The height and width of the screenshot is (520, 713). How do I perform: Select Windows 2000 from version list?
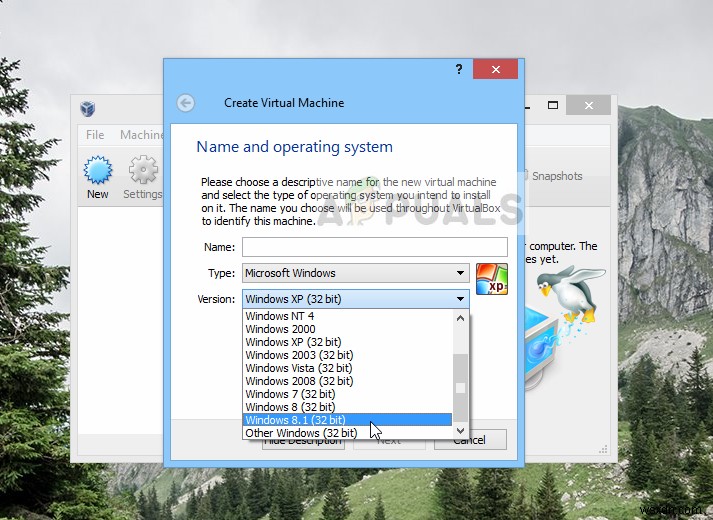348,329
